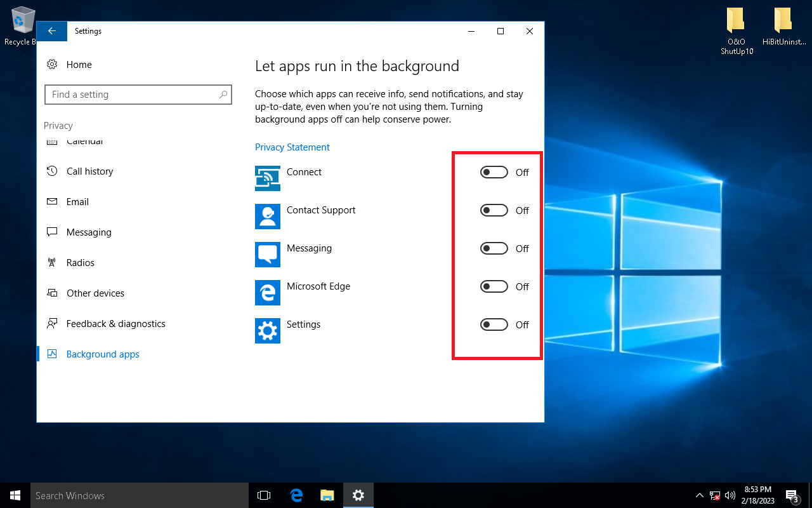Open the Privacy Statement link

point(292,147)
